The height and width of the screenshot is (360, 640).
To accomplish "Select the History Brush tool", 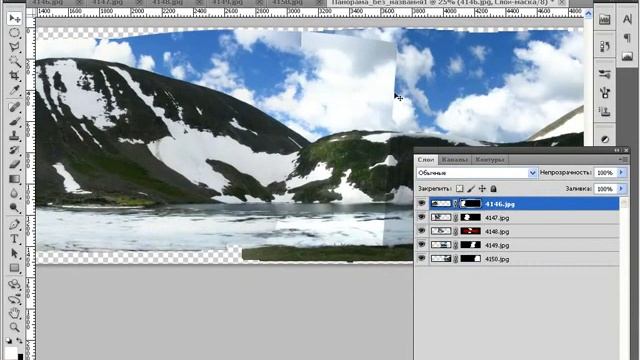I will 14,150.
